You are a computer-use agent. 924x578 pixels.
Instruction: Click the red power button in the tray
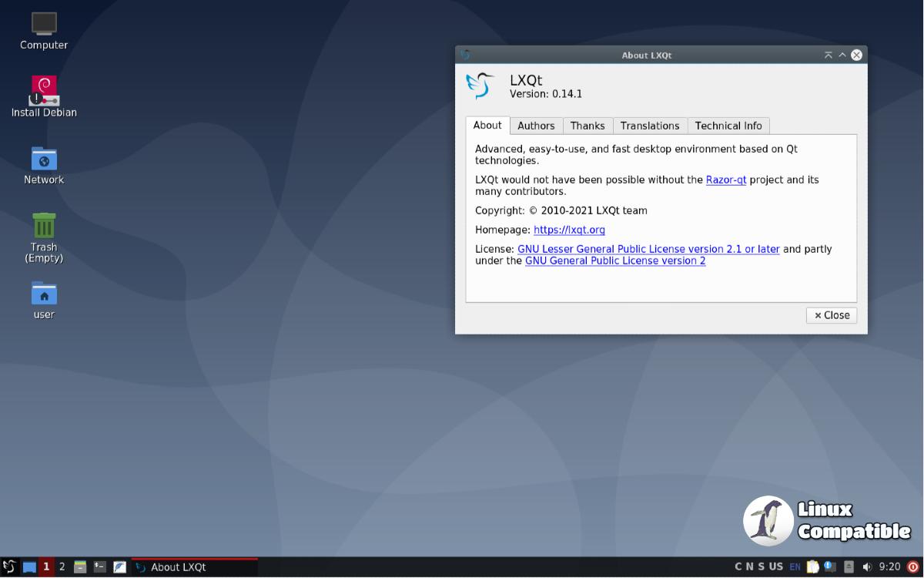point(913,567)
